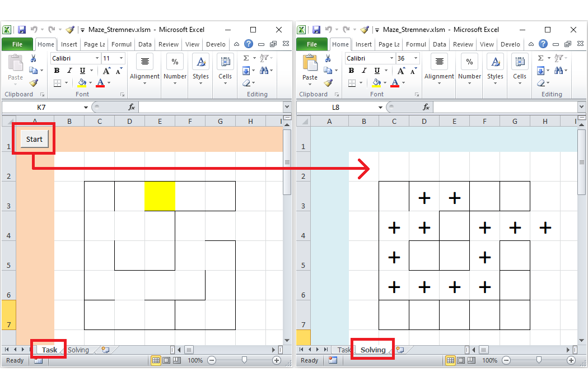Click Font Color red A in left window
This screenshot has width=588, height=390.
(x=100, y=83)
